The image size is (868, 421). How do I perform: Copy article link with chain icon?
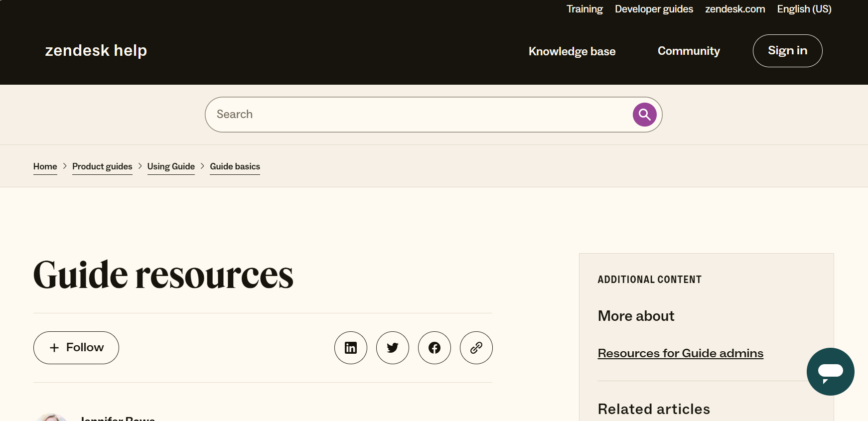pyautogui.click(x=476, y=348)
